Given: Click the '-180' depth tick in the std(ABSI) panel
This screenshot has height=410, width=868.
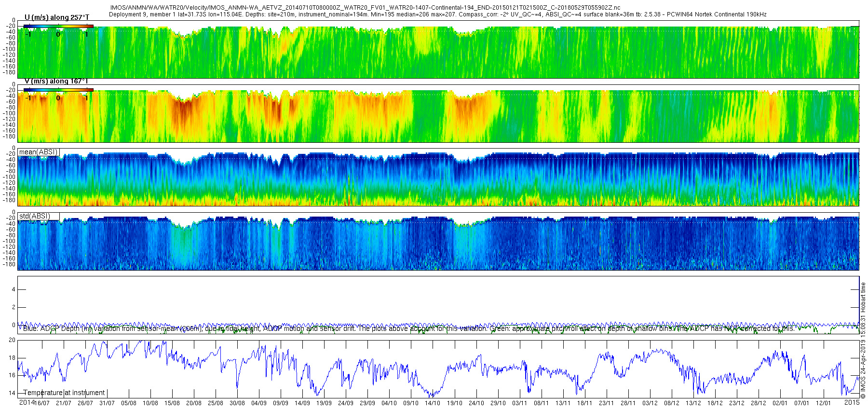Looking at the screenshot, I should click(9, 264).
